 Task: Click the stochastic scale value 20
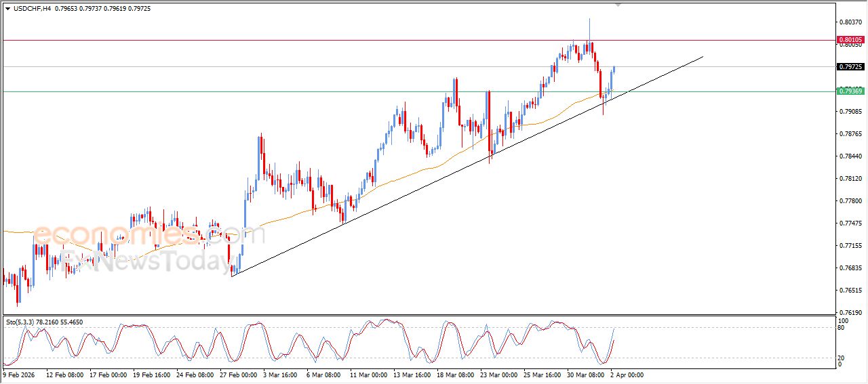tap(842, 358)
